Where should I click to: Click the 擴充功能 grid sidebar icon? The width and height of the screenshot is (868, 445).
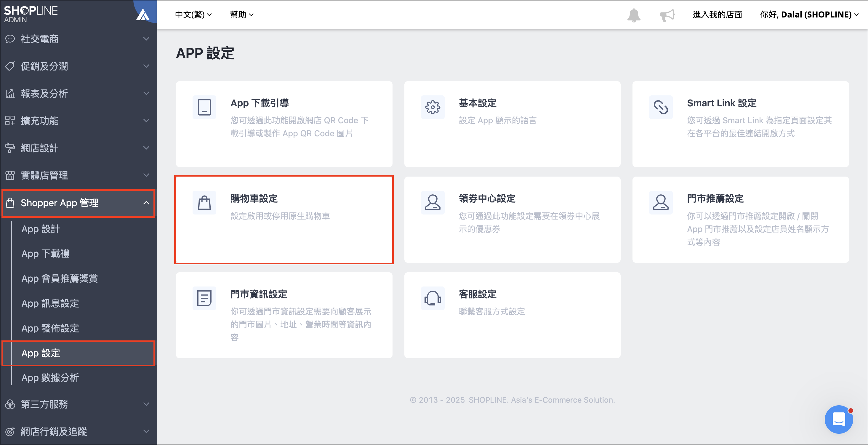10,121
